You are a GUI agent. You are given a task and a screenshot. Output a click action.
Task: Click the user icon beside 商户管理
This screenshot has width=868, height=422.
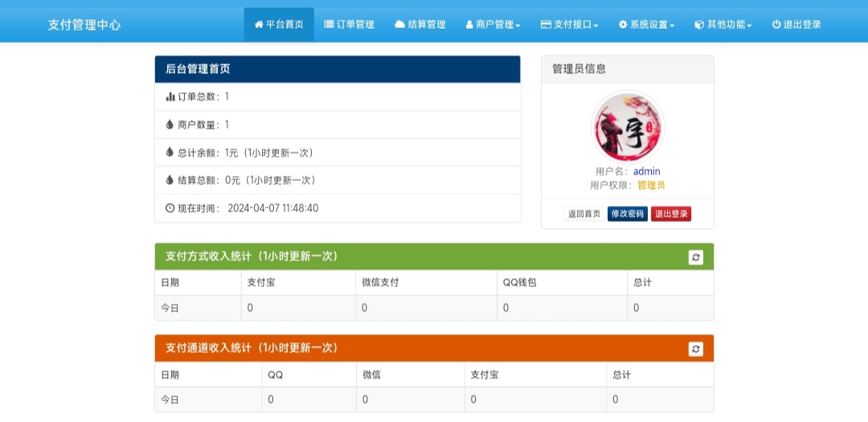tap(469, 24)
